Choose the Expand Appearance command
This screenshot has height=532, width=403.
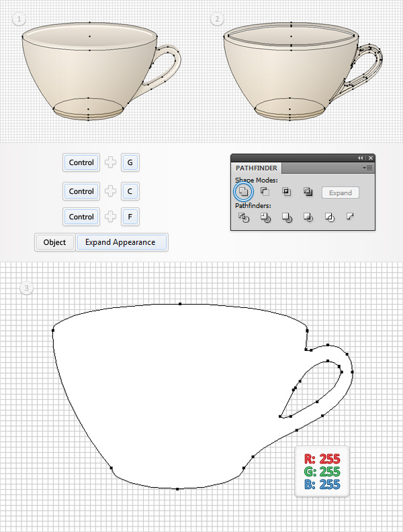pyautogui.click(x=121, y=242)
